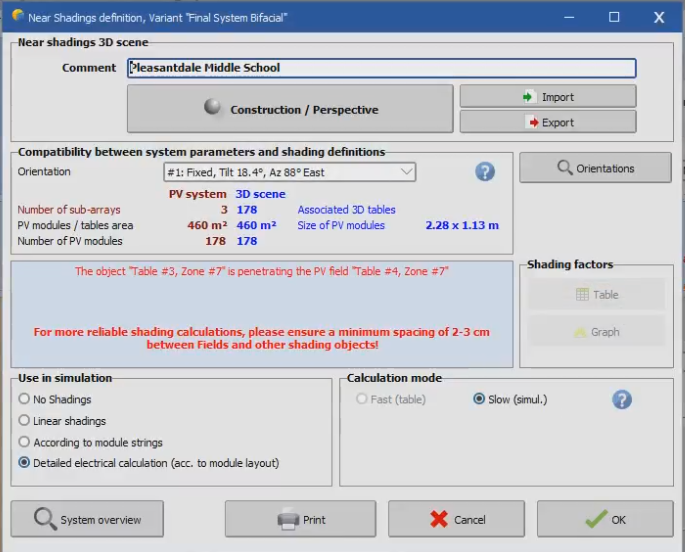Screen dimensions: 685x552
Task: Open the Shading factors Table
Action: point(597,294)
